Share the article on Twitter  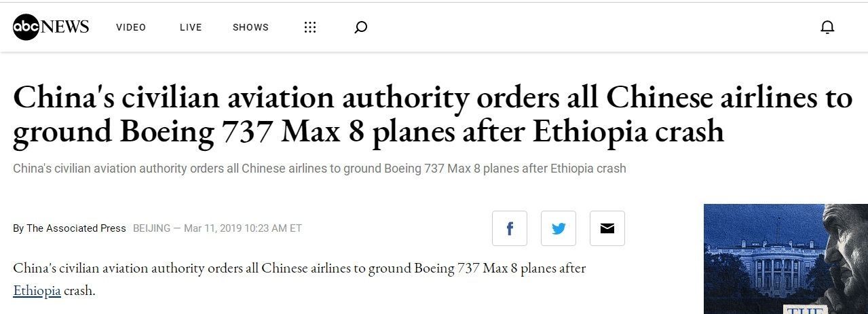(559, 228)
